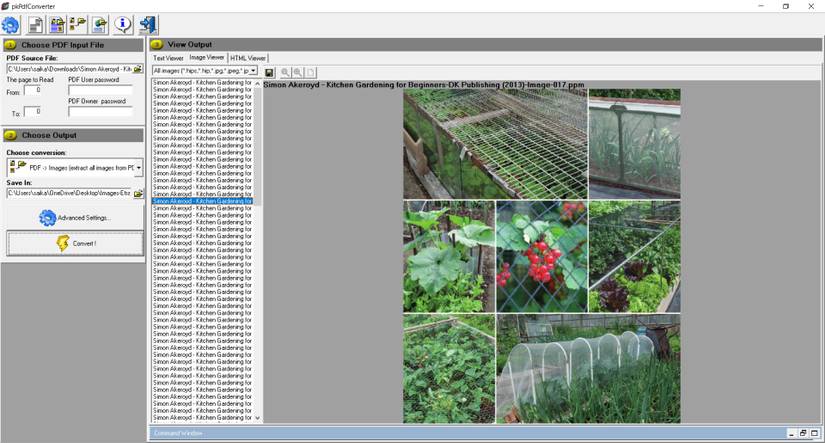Restore the Command Window panel

tap(803, 433)
